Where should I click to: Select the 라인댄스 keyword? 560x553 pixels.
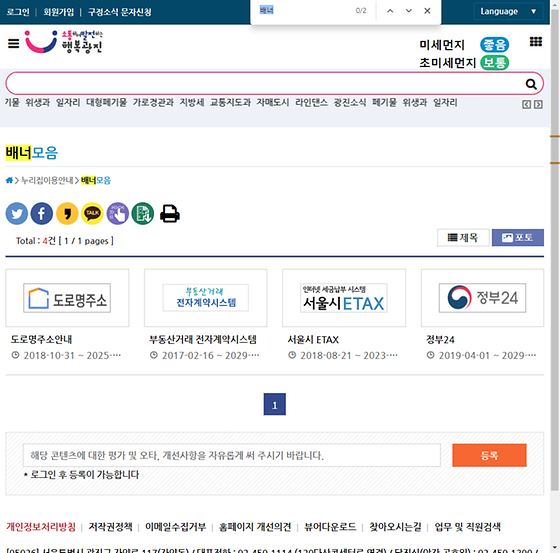[x=311, y=103]
